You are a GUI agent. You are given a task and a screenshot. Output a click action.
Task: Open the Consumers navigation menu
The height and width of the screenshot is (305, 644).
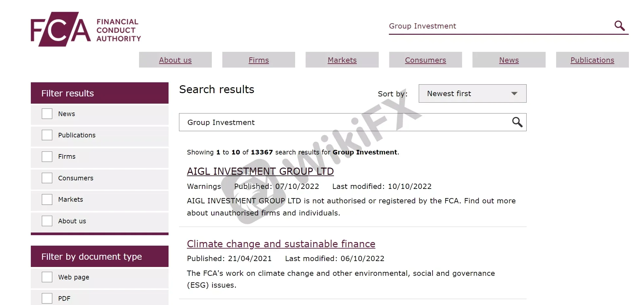(x=426, y=60)
